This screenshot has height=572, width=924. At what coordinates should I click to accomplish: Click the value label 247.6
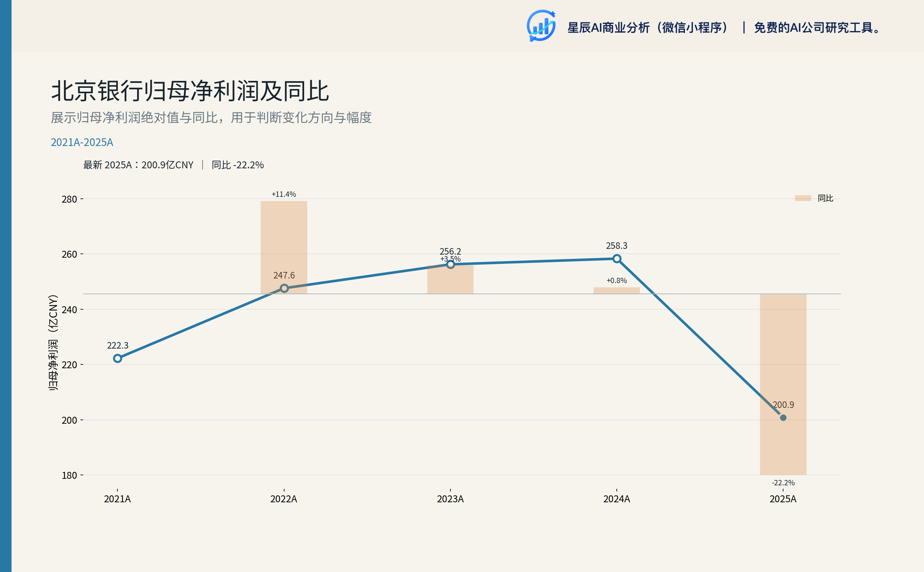coord(284,275)
